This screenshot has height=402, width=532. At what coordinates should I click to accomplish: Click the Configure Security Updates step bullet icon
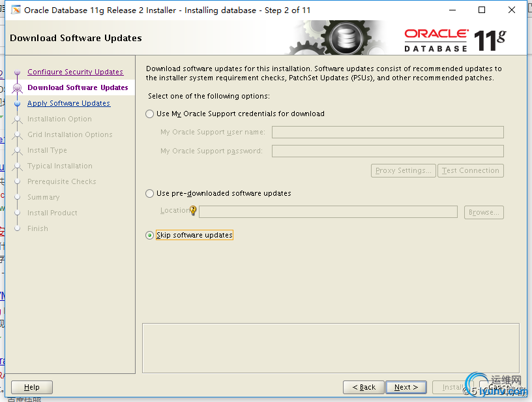(x=18, y=72)
